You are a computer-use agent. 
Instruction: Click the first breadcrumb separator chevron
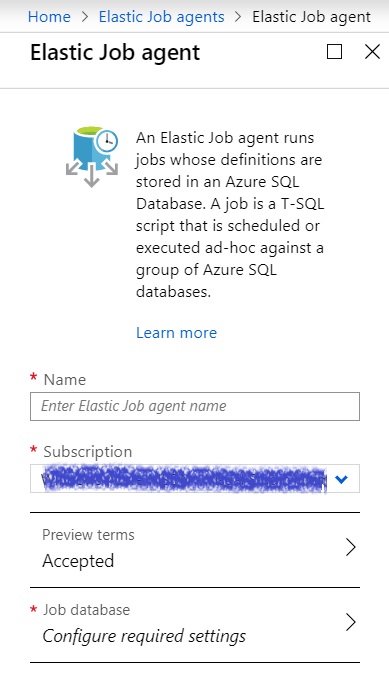pos(85,17)
